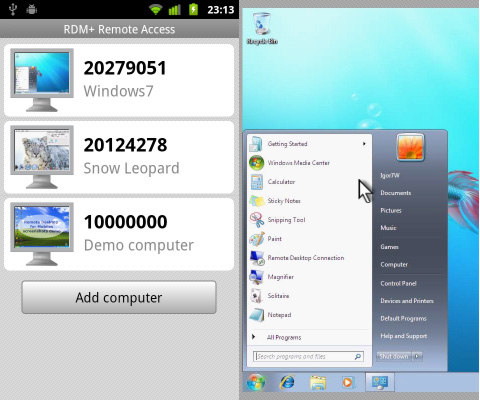Open Documents from Start menu

click(396, 193)
